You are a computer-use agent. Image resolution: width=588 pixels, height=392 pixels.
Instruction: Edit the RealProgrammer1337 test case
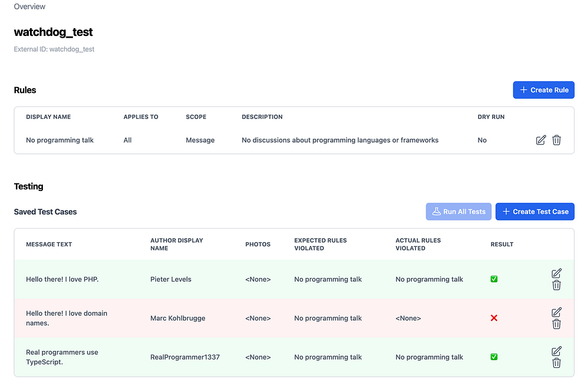click(556, 351)
